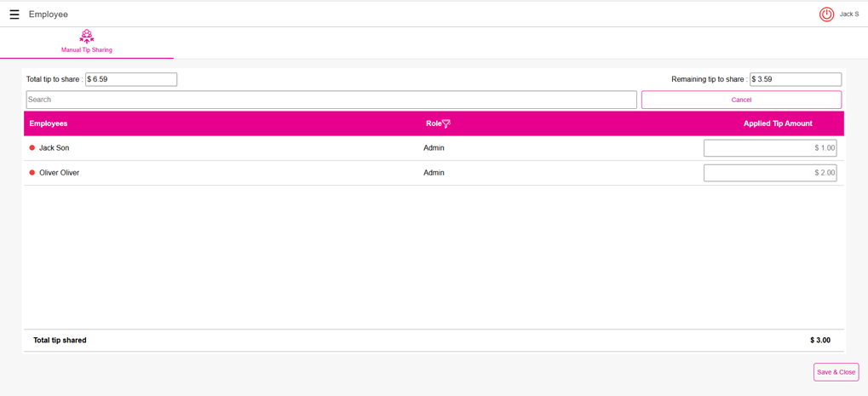Select the Manual Tip Sharing tab label
This screenshot has height=396, width=868.
[86, 50]
